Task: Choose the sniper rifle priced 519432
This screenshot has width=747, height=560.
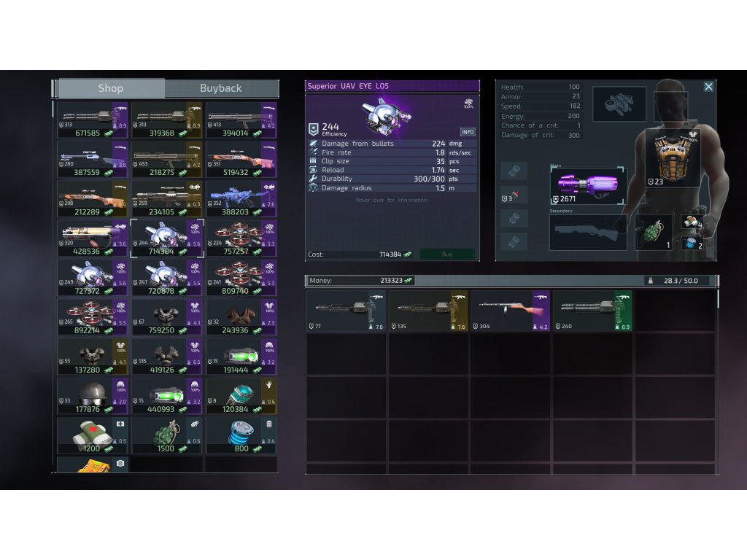Action: 241,160
